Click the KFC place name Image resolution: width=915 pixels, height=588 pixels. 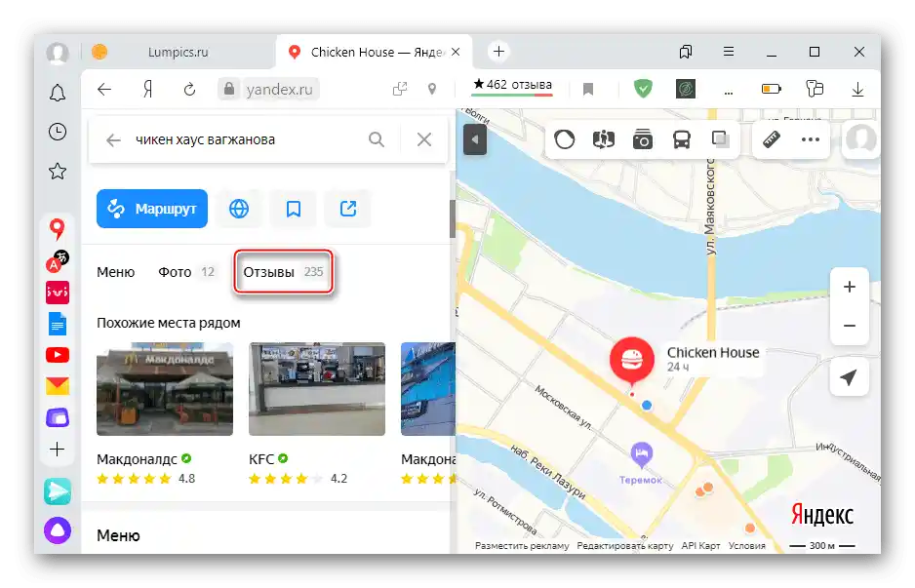pos(260,459)
